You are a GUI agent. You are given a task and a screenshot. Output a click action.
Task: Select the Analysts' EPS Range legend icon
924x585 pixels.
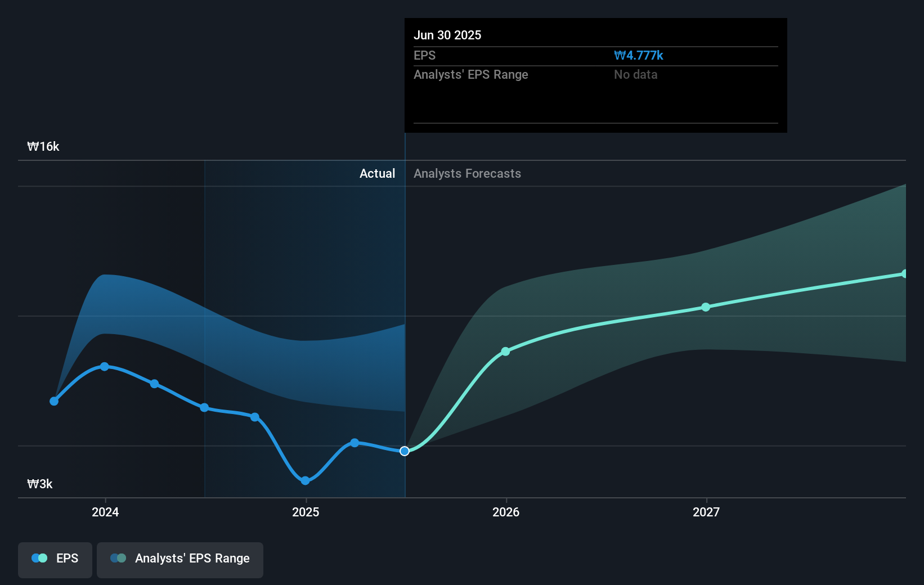pyautogui.click(x=118, y=557)
